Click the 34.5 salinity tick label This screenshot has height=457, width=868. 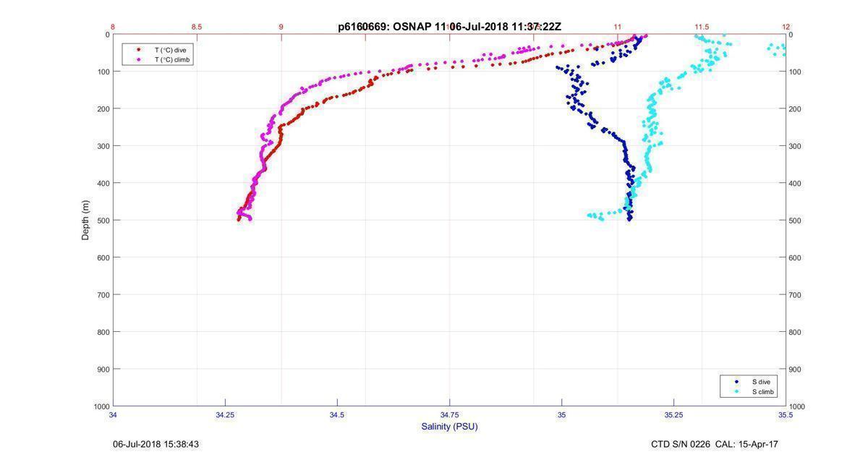click(337, 415)
